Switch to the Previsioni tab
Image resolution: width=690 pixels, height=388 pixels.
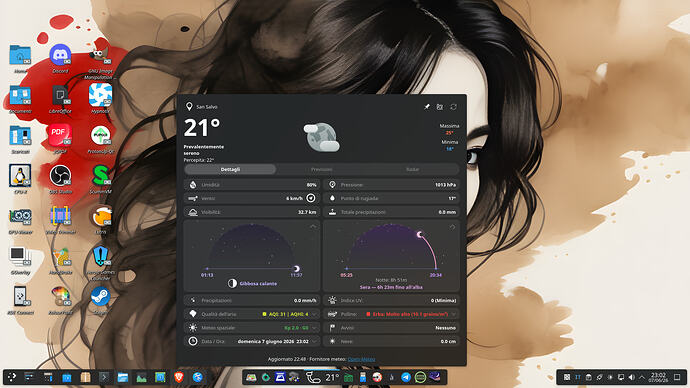(322, 169)
